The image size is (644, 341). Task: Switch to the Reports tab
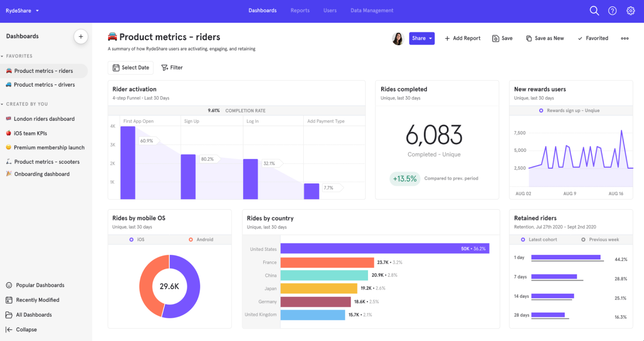coord(300,10)
